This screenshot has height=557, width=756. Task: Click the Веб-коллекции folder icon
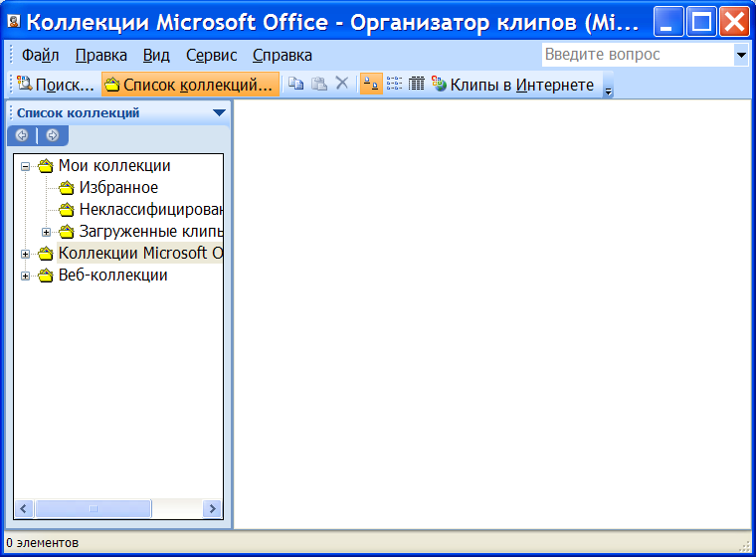(46, 276)
